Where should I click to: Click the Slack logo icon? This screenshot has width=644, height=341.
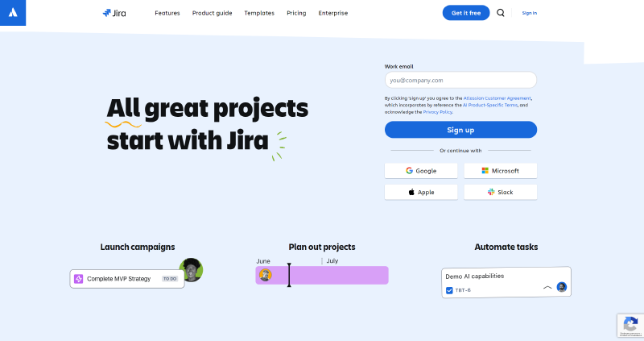[x=491, y=192]
